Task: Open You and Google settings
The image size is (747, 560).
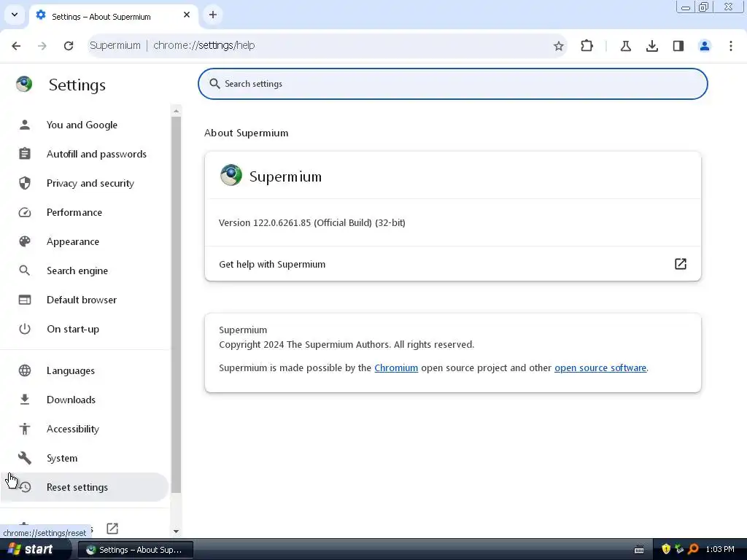Action: click(85, 125)
